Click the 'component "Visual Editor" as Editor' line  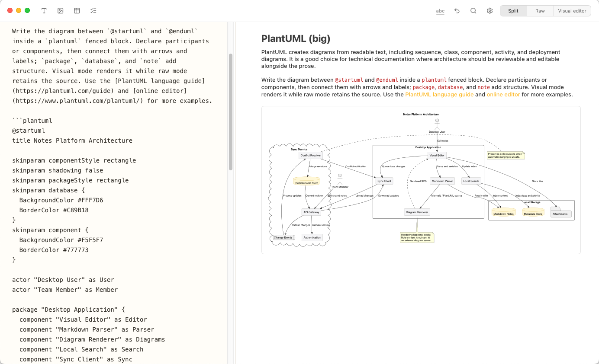tap(83, 319)
